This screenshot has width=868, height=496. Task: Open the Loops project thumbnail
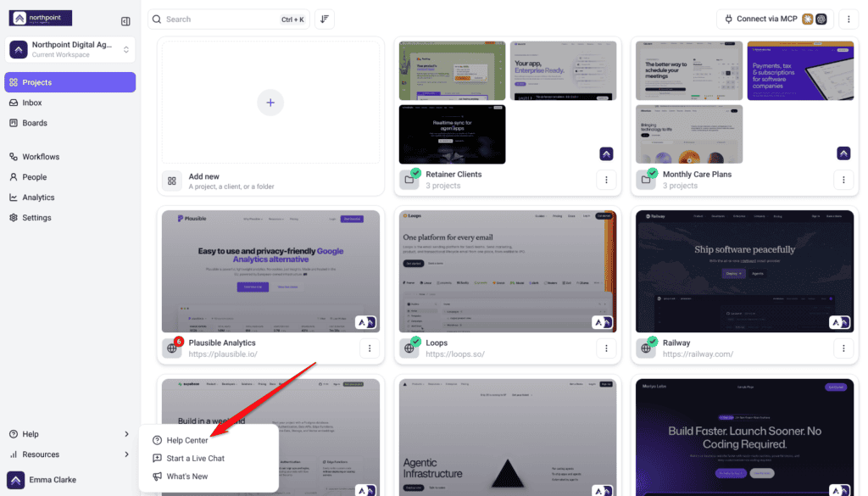508,271
